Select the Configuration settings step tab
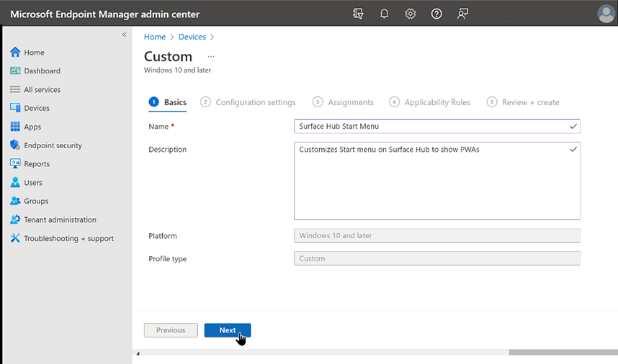Image resolution: width=618 pixels, height=364 pixels. click(248, 102)
